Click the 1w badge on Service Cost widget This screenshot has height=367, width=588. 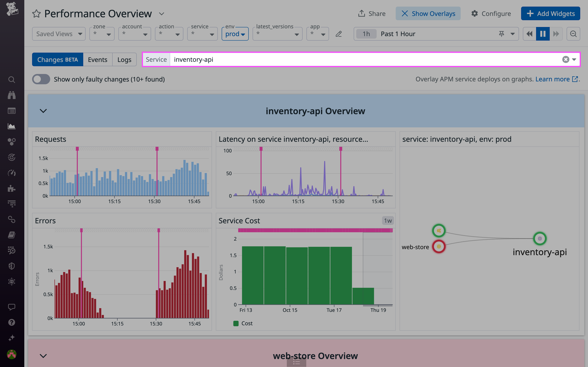coord(388,220)
